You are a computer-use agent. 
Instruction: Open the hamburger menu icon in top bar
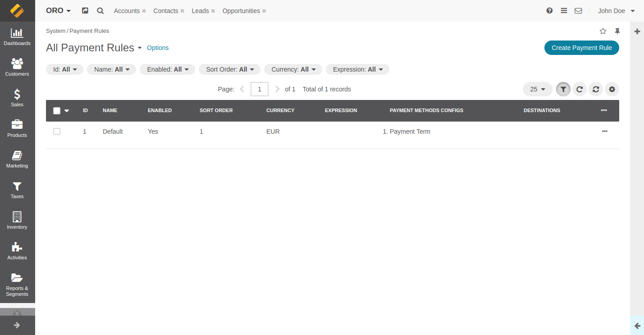pyautogui.click(x=564, y=10)
